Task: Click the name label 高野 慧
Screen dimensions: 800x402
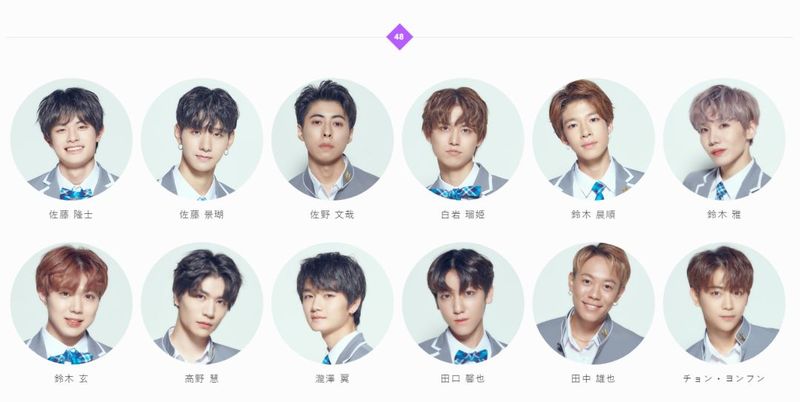Action: click(202, 379)
